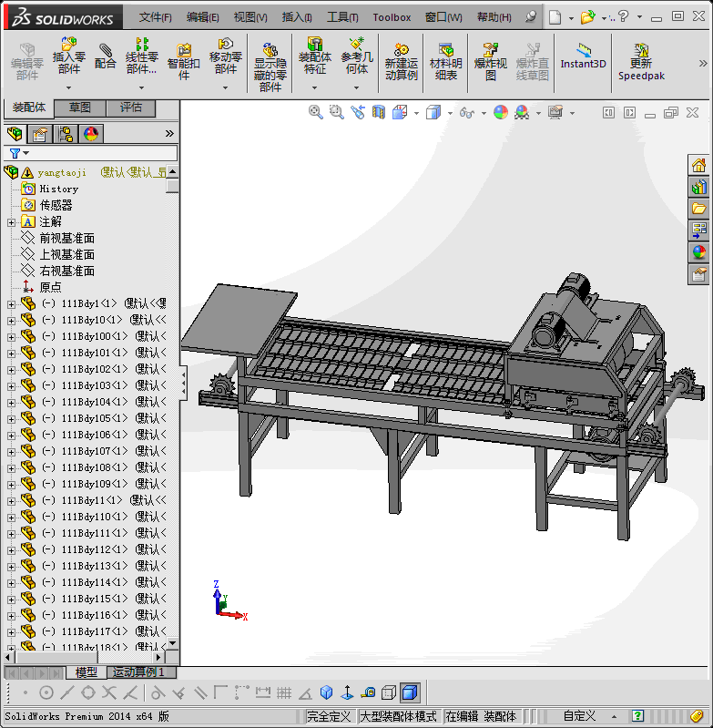Open the 线性零部件 linear pattern tool

click(142, 56)
